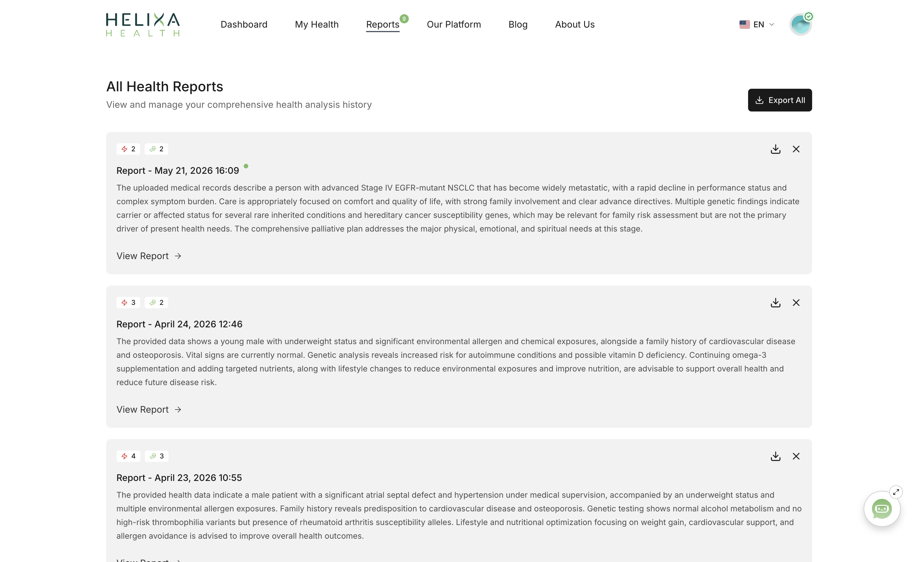Click supplement badge showing 2 on April 24 report
The width and height of the screenshot is (924, 562).
pos(156,302)
